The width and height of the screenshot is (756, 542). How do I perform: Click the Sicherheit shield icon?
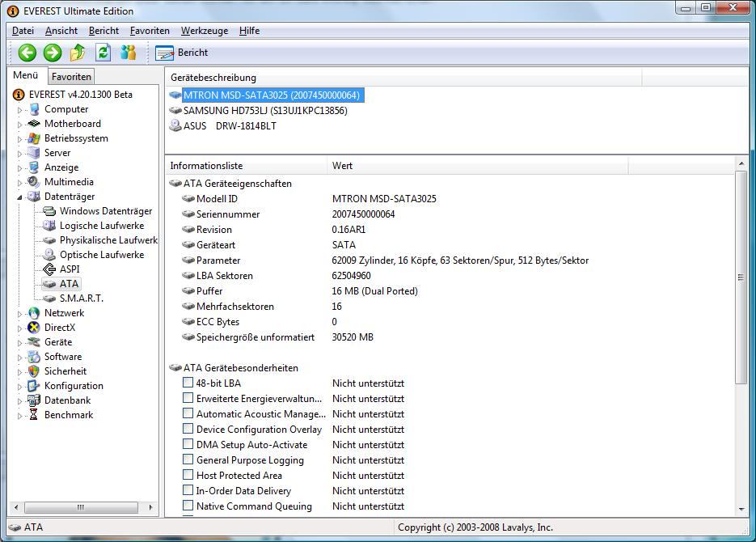coord(34,371)
